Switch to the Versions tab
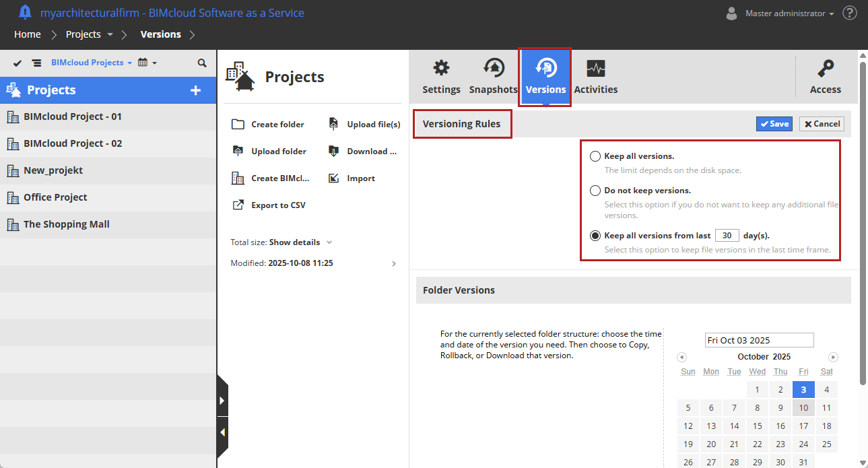Screen dimensions: 868x468 (x=545, y=76)
